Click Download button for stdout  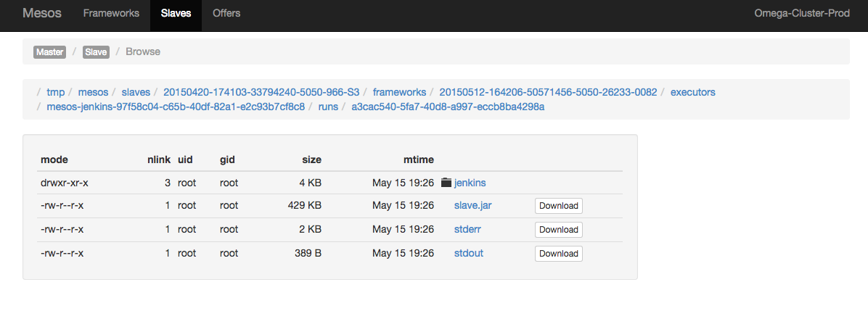[558, 254]
